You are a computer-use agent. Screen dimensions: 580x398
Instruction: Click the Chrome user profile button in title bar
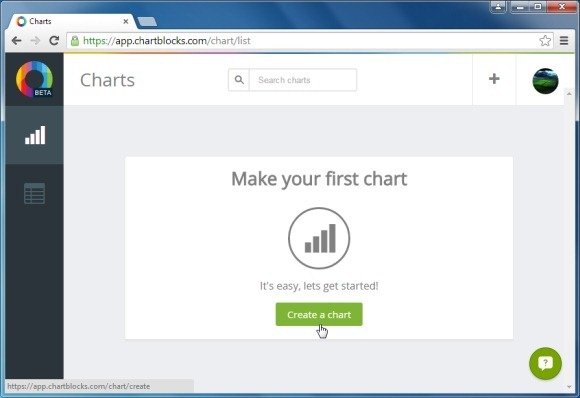click(498, 7)
